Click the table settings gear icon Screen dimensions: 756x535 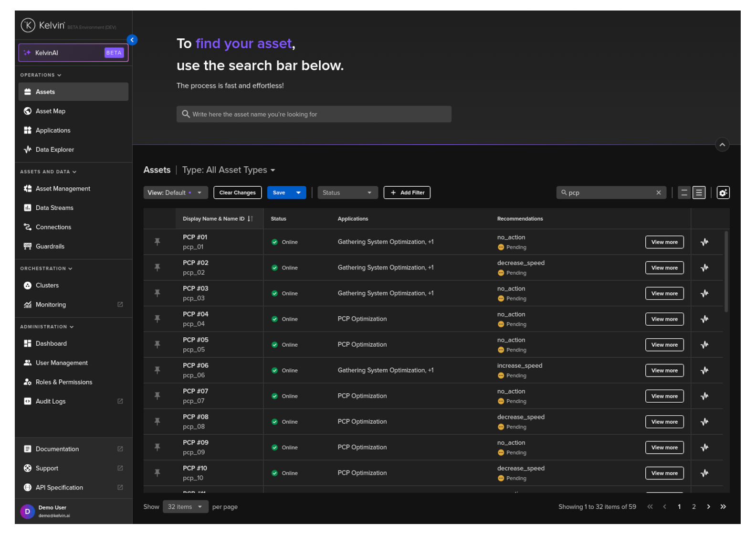tap(723, 193)
